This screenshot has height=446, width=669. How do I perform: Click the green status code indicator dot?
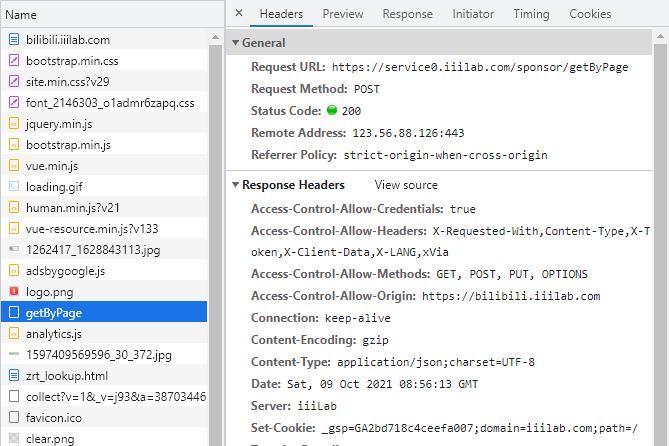point(332,110)
